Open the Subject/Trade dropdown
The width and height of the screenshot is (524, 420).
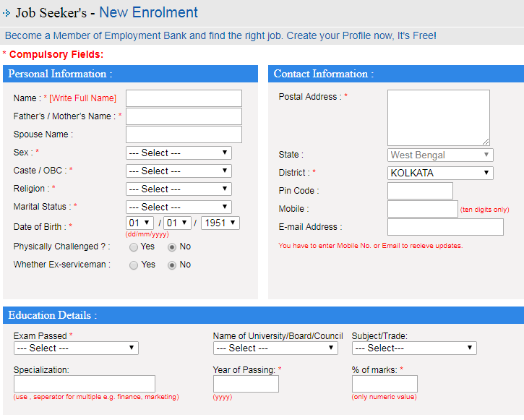point(414,348)
